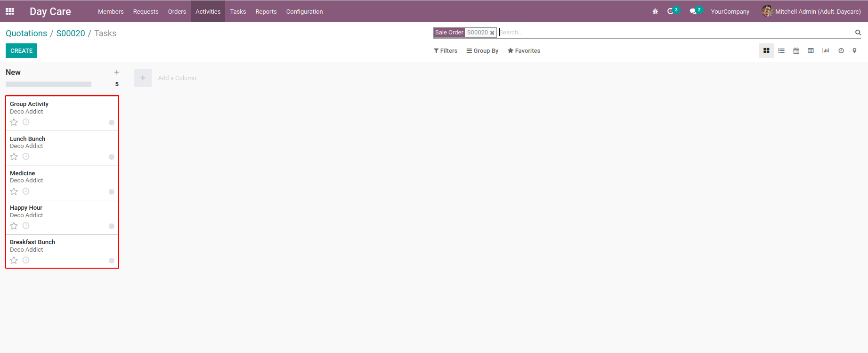Open the Happy Hour task card
This screenshot has width=868, height=353.
click(62, 217)
